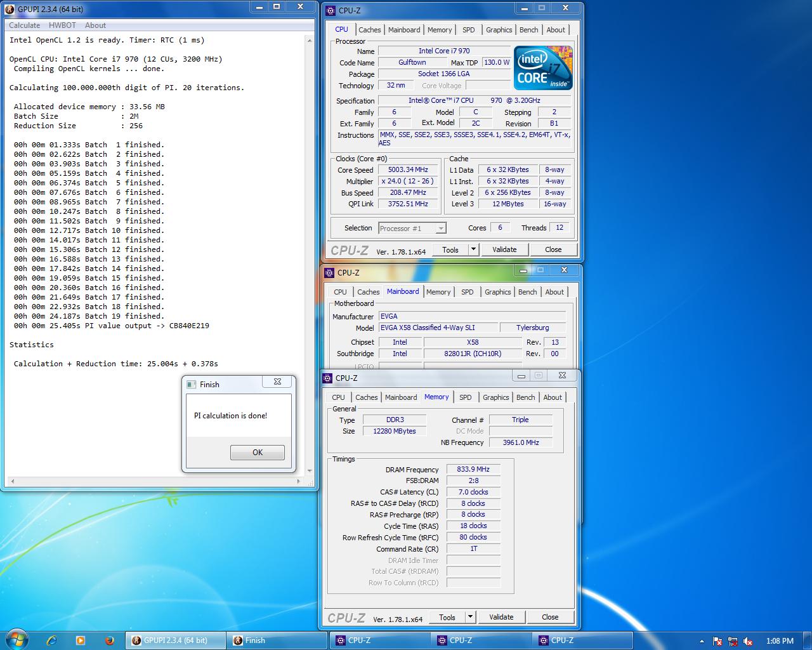This screenshot has width=812, height=650.
Task: Click the NB Frequency 3961.0 MHz value
Action: point(521,442)
